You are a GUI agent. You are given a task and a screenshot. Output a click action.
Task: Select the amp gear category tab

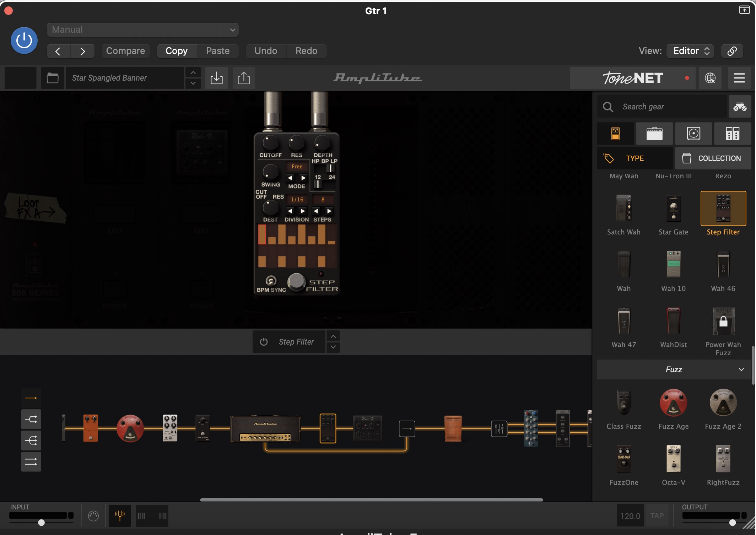tap(654, 134)
